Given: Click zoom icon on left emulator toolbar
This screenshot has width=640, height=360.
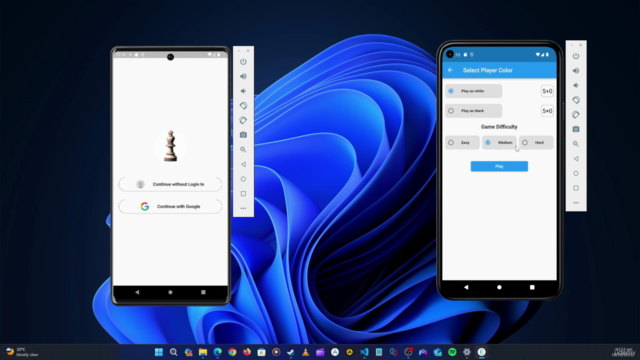Looking at the screenshot, I should [243, 149].
